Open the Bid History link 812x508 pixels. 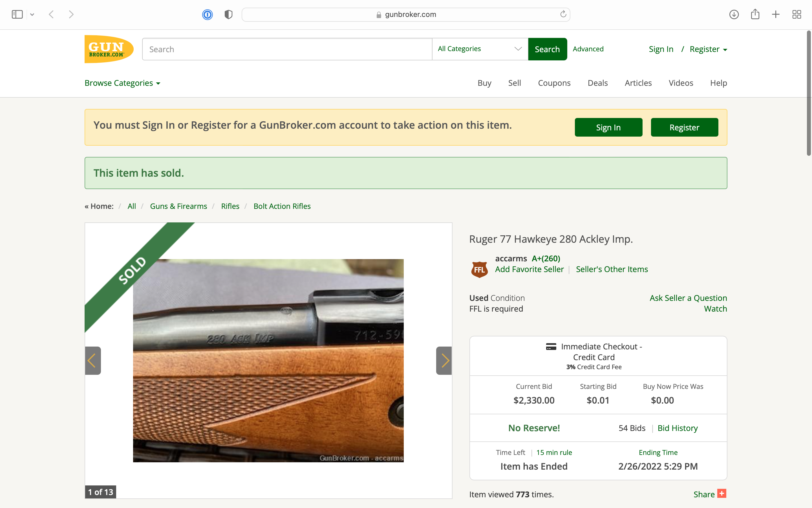click(678, 428)
